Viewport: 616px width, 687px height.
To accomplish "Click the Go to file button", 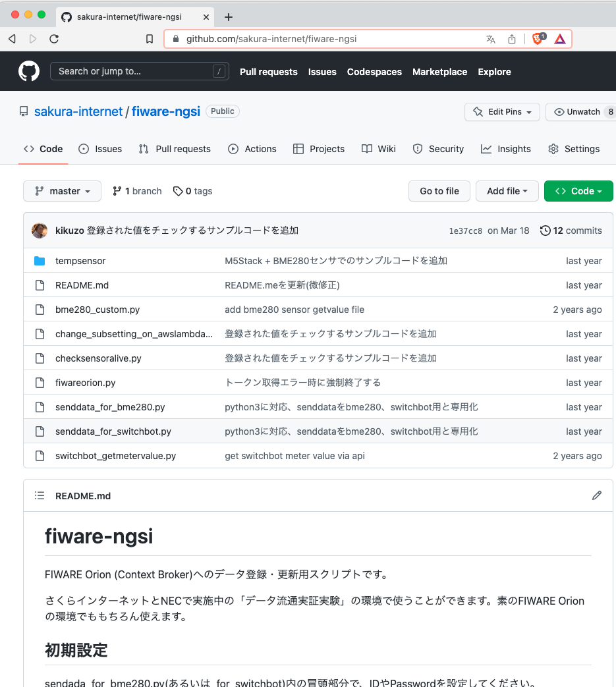I will (x=439, y=191).
